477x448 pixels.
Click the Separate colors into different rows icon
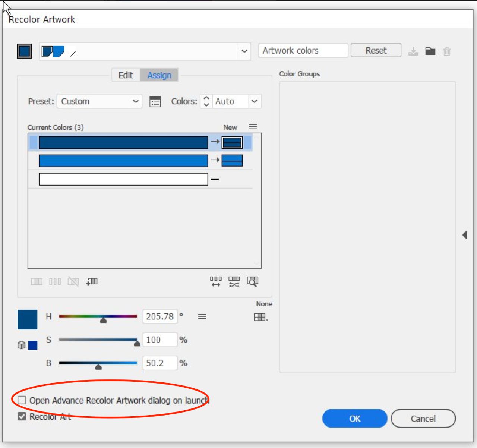tap(55, 281)
